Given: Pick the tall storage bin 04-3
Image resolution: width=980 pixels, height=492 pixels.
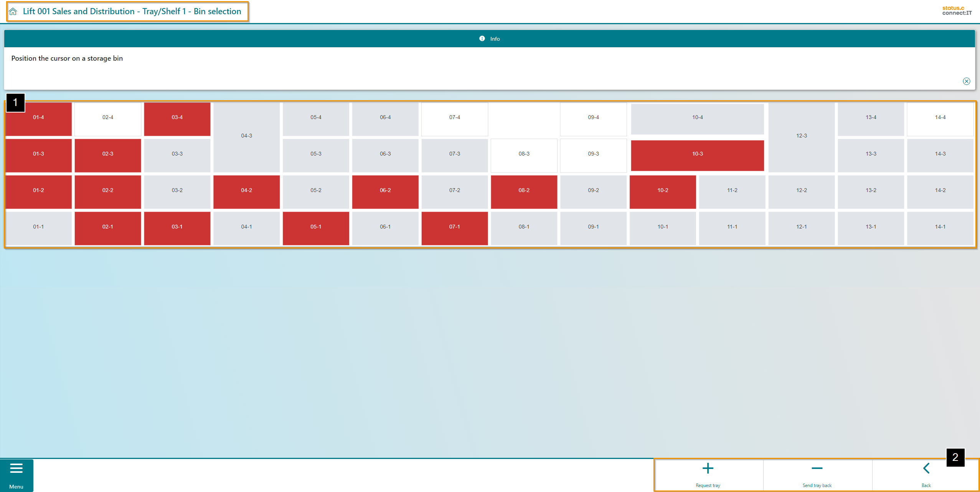Looking at the screenshot, I should [x=246, y=136].
